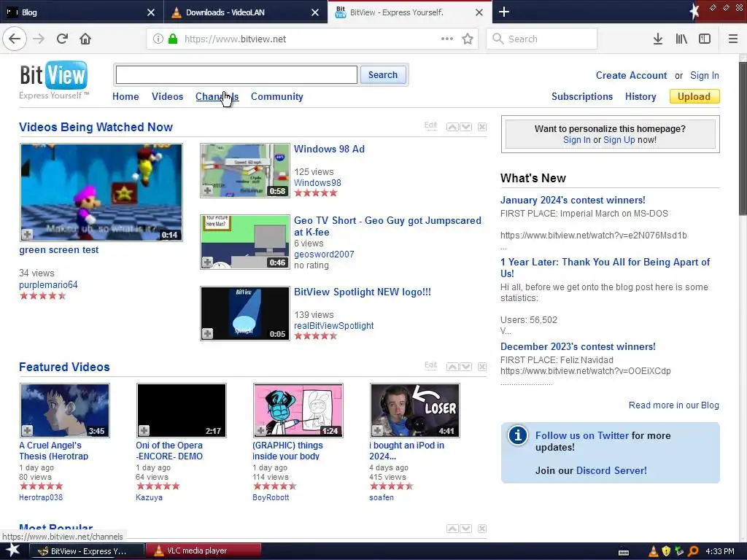The image size is (747, 560).
Task: Edit the Featured Videos module
Action: coord(430,365)
